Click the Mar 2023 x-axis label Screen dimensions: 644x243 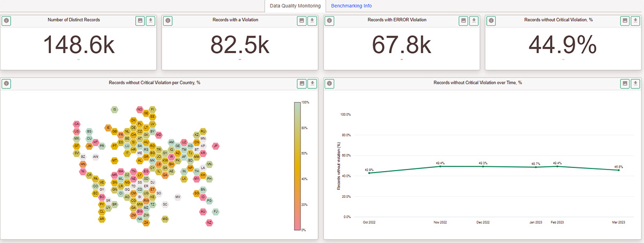click(619, 222)
